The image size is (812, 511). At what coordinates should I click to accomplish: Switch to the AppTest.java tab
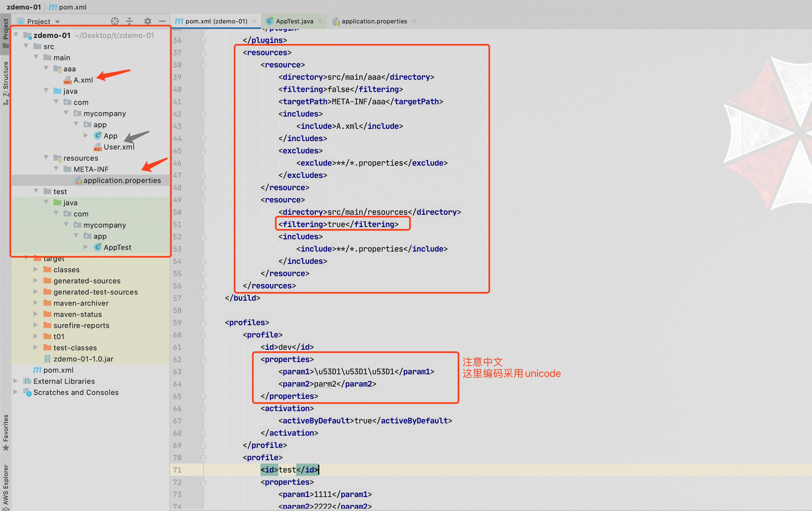click(x=294, y=21)
